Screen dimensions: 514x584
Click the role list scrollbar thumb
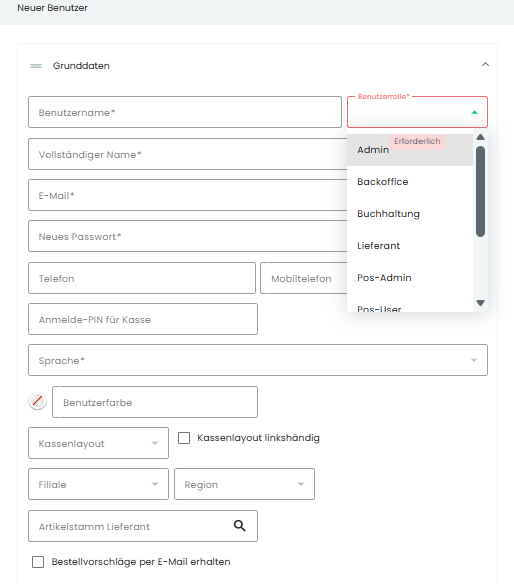click(480, 191)
